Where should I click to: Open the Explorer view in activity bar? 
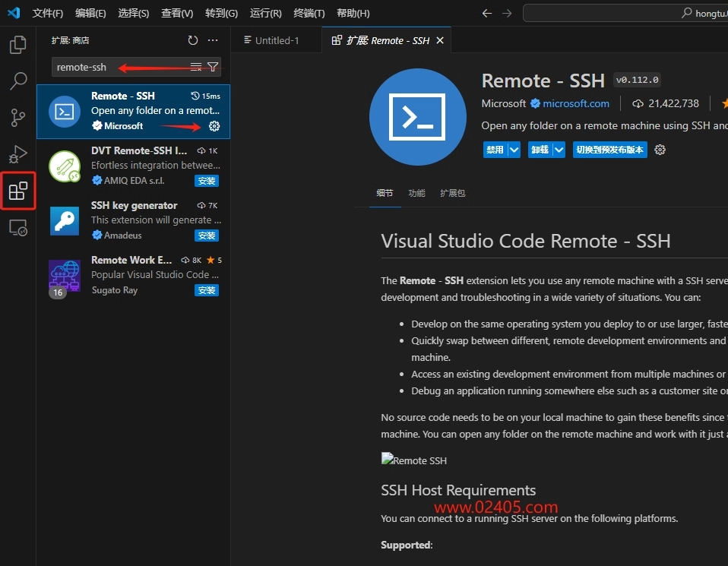pos(18,45)
